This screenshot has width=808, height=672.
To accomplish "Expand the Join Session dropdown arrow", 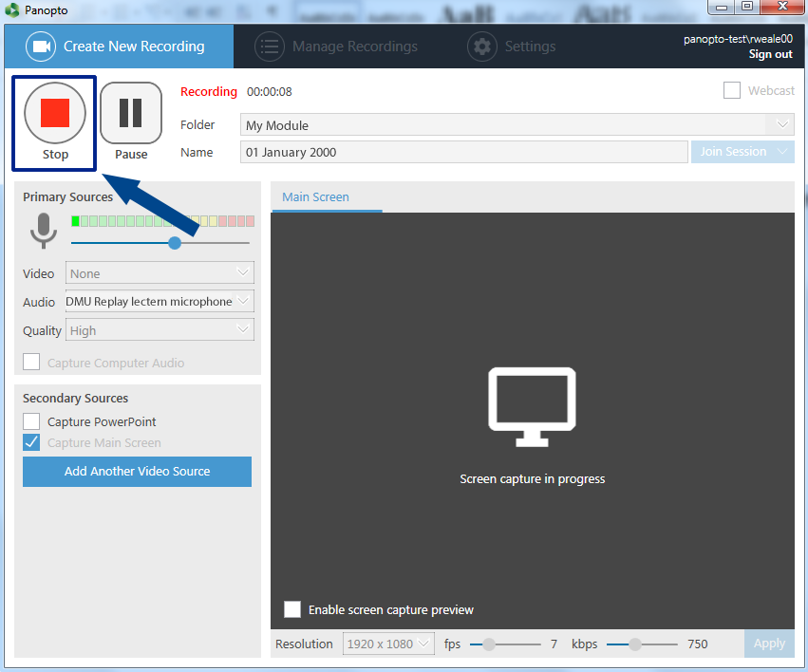I will tap(782, 152).
